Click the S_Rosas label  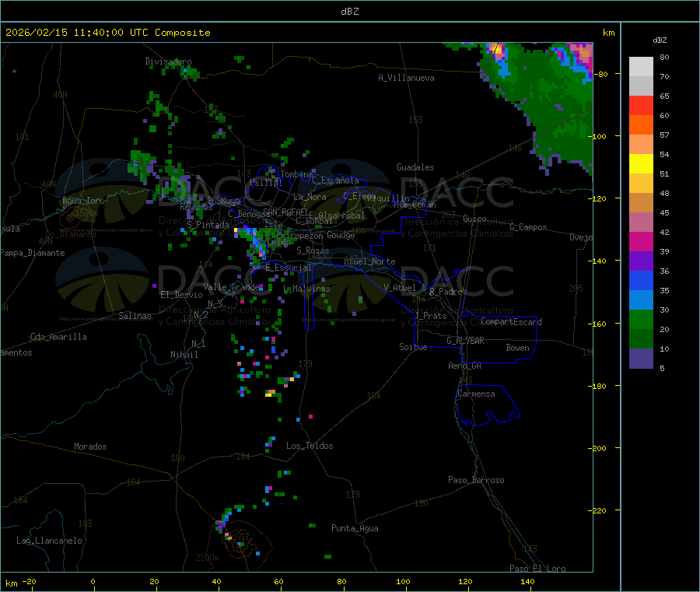click(313, 250)
